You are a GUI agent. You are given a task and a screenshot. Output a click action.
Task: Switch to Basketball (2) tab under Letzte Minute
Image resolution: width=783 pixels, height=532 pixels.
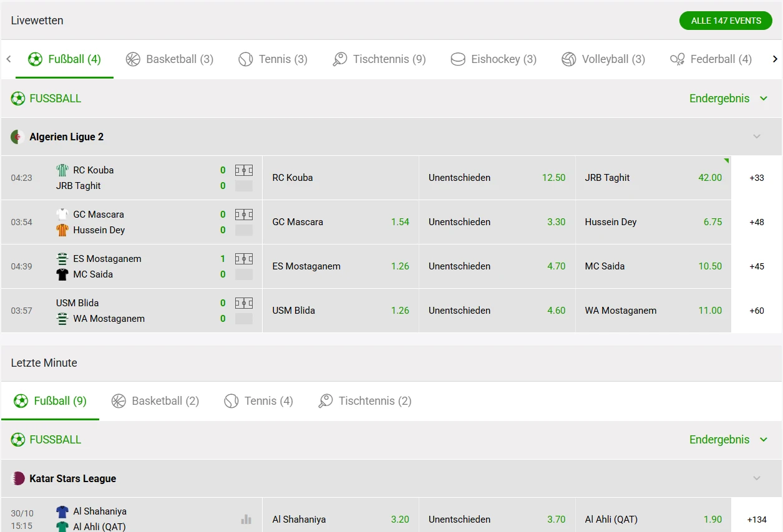click(x=155, y=401)
